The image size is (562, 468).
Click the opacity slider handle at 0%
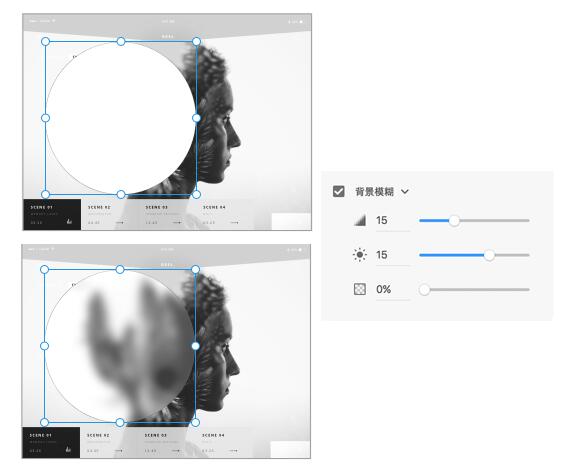(x=424, y=290)
